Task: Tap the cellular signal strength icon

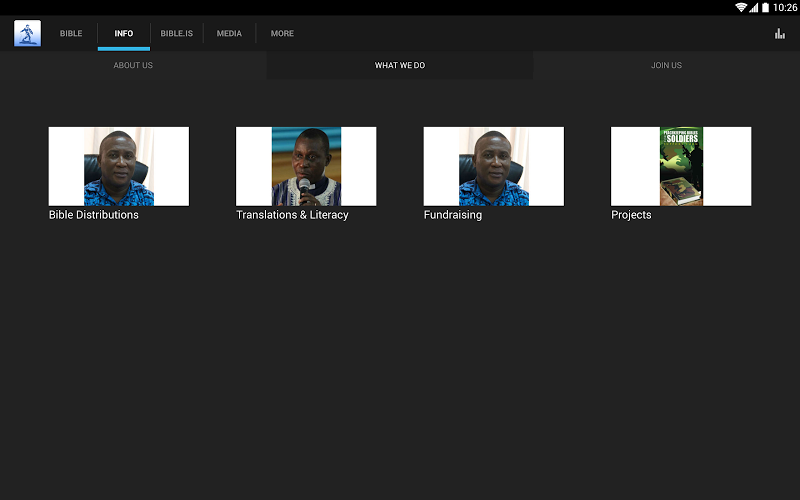Action: [x=754, y=7]
